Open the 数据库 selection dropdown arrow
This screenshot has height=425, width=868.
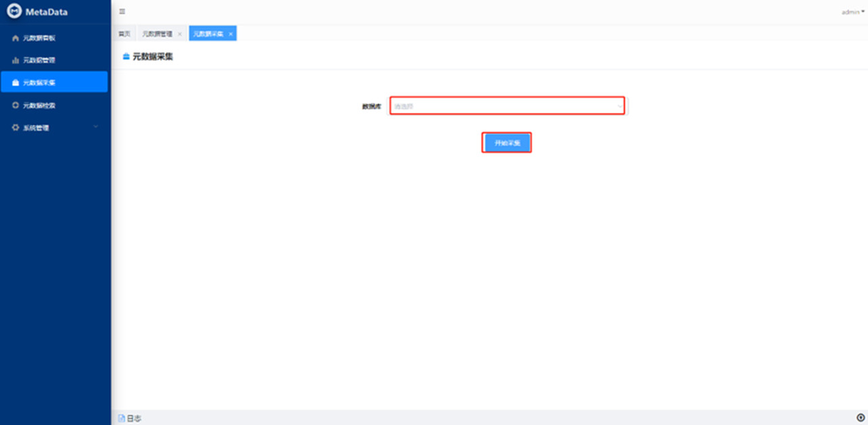(620, 106)
